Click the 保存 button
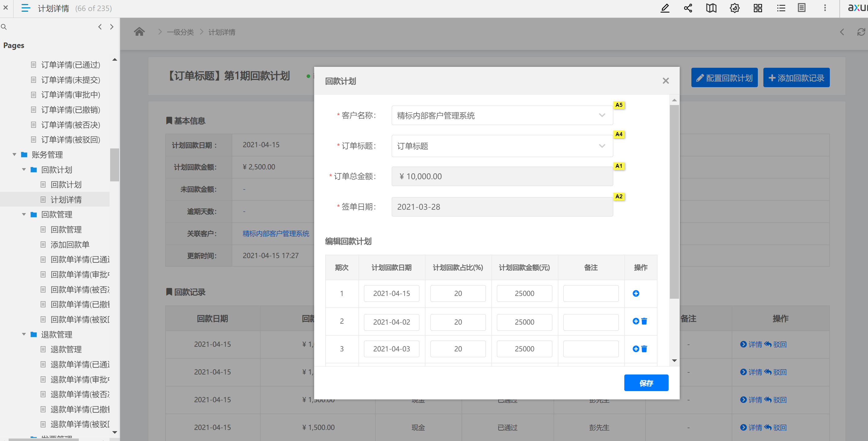 tap(646, 383)
